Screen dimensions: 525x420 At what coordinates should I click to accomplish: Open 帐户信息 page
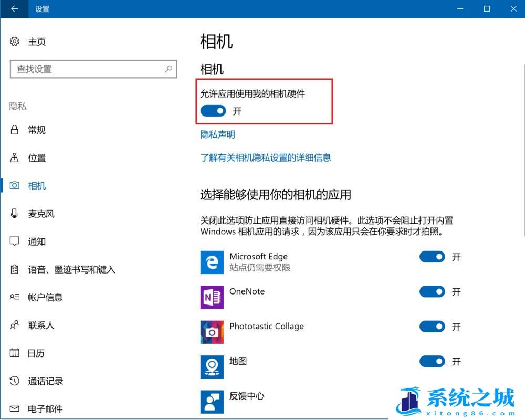point(46,298)
